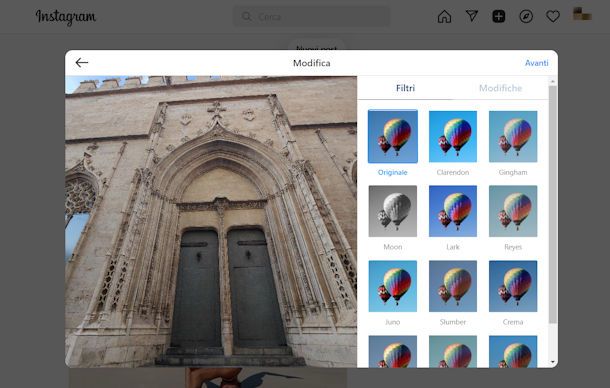Apply the Slumber filter
The width and height of the screenshot is (610, 388).
453,286
